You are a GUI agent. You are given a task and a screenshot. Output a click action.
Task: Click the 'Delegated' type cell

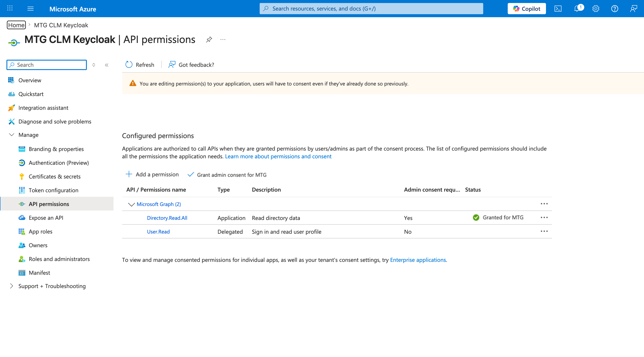click(x=230, y=232)
